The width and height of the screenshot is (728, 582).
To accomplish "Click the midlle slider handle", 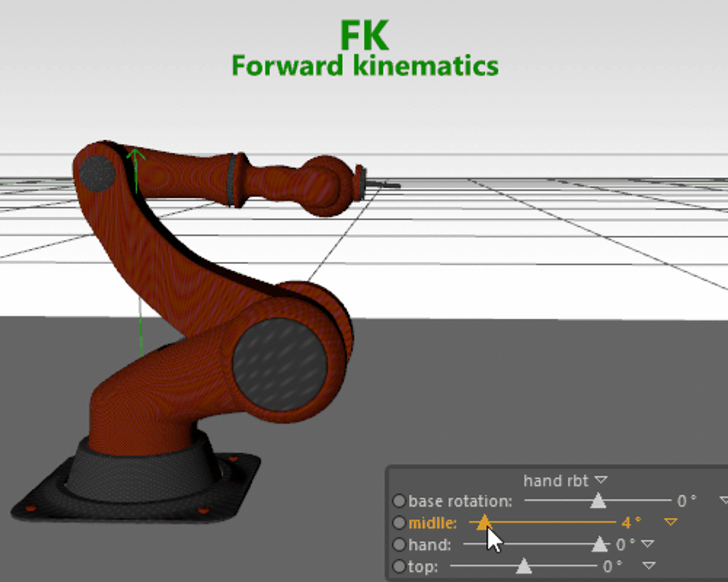I will click(x=484, y=522).
